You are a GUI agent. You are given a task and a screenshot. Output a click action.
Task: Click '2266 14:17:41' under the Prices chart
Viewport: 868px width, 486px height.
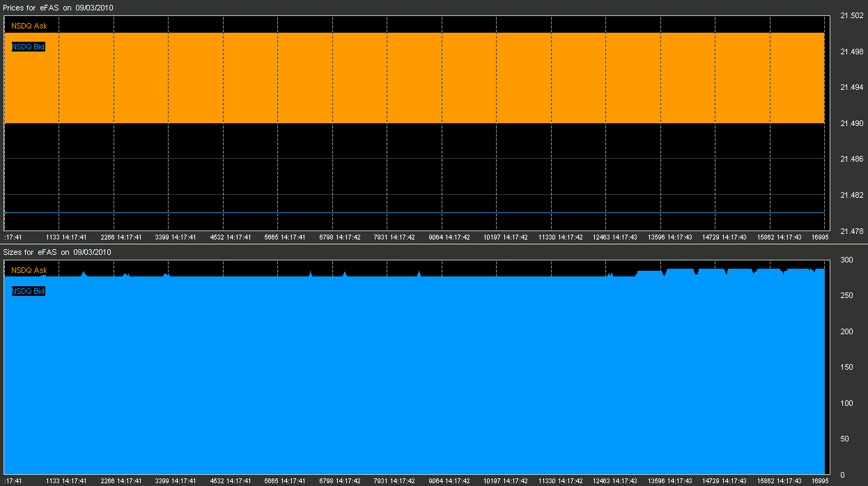(121, 237)
